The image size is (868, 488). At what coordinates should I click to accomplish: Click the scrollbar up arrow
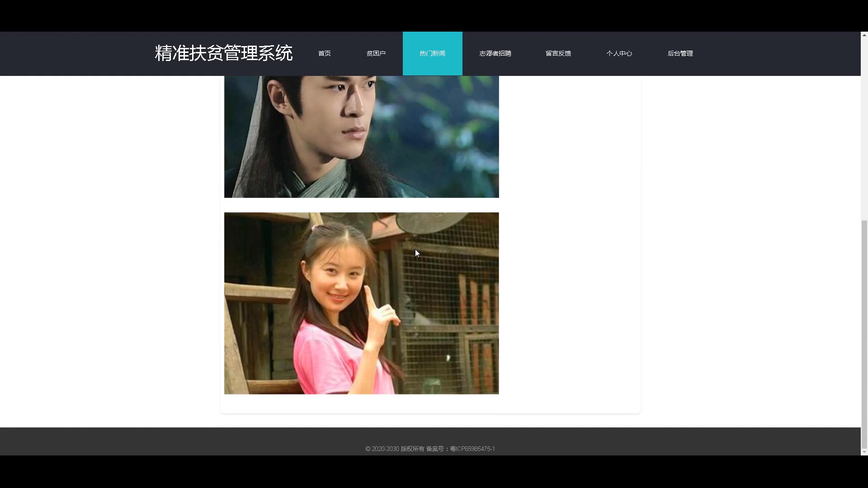point(864,35)
